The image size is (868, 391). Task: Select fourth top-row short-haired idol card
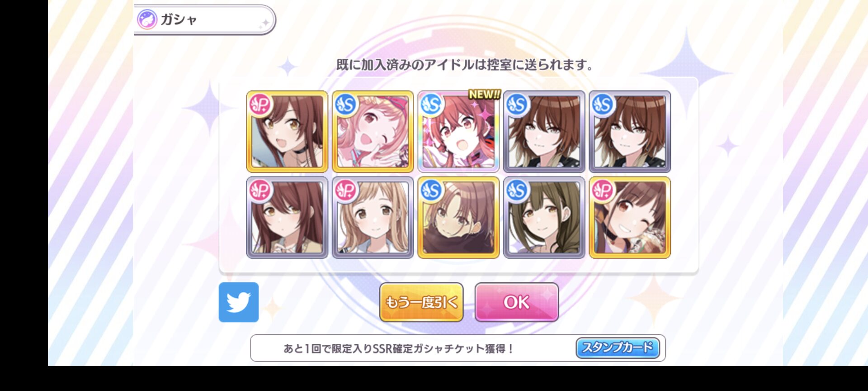click(x=544, y=132)
